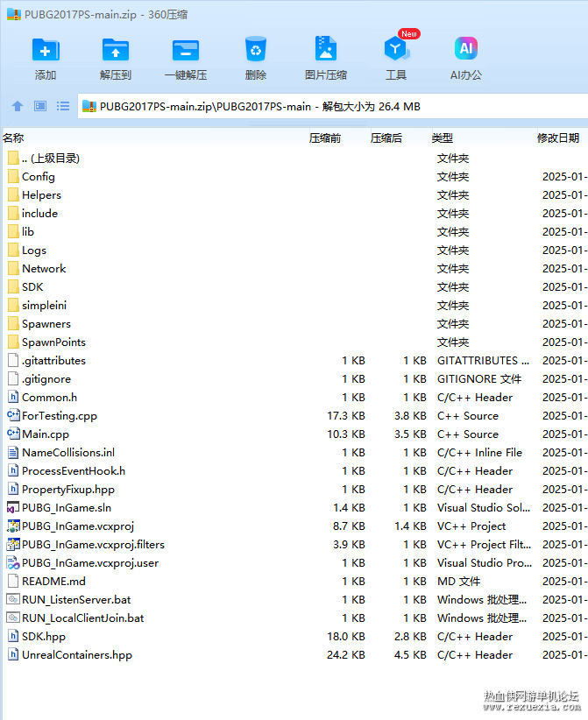Viewport: 588px width, 720px height.
Task: Click the 8.7 KB size value
Action: [x=349, y=526]
